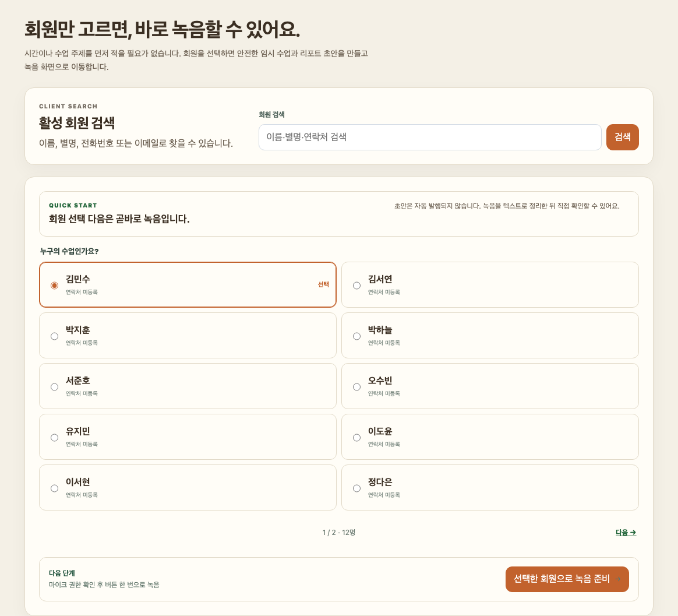Screen dimensions: 678x616
Task: Choose the 정다은 radio button
Action: pyautogui.click(x=356, y=488)
